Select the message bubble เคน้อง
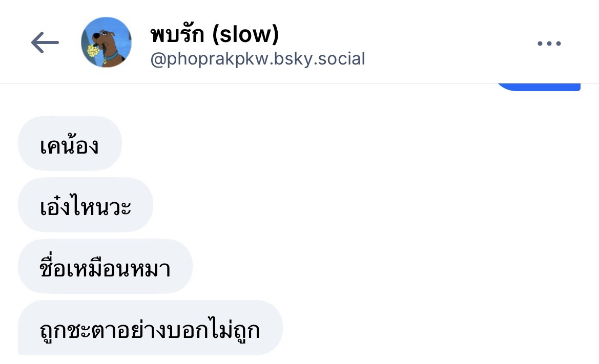Screen dimensions: 599x364 [x=70, y=143]
